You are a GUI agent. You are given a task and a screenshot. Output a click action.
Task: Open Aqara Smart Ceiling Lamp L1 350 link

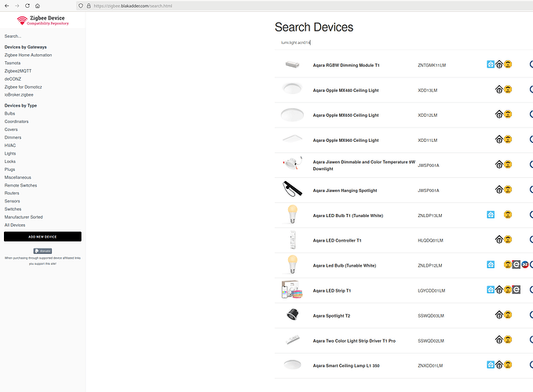[346, 365]
